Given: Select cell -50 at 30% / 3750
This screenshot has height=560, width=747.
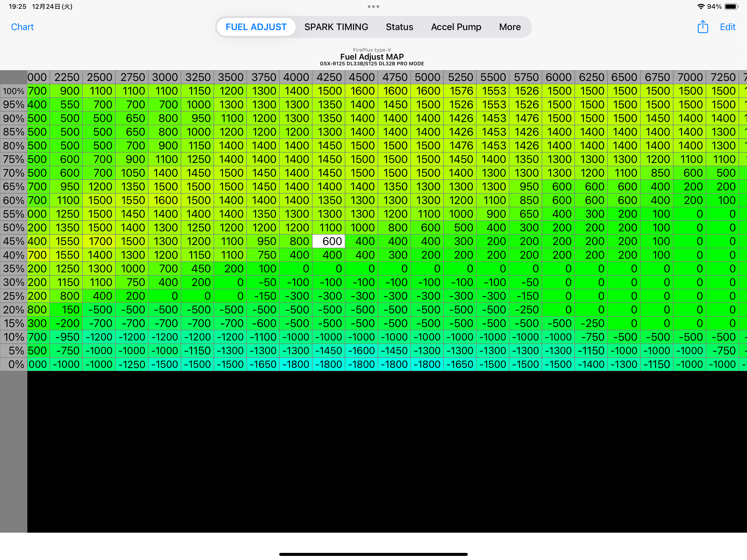Looking at the screenshot, I should 263,282.
